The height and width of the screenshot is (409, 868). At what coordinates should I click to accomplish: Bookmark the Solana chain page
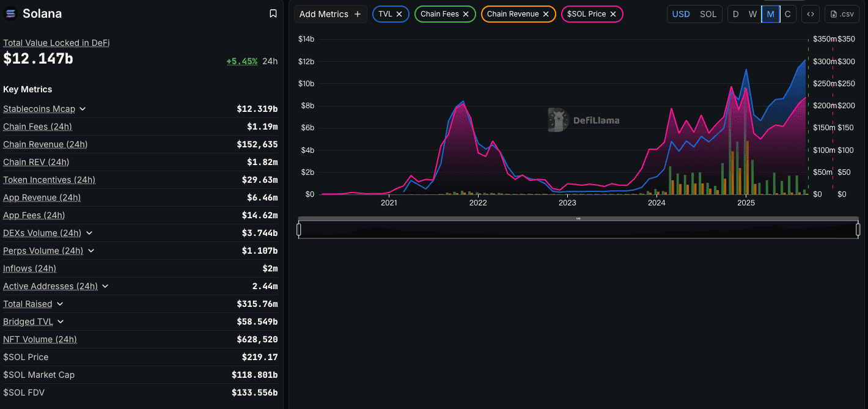tap(273, 13)
